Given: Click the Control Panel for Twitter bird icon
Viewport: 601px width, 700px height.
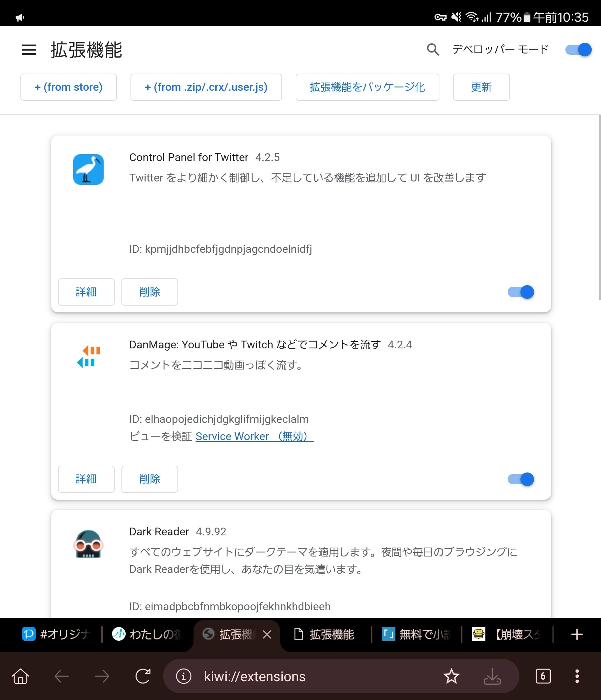Looking at the screenshot, I should point(88,169).
